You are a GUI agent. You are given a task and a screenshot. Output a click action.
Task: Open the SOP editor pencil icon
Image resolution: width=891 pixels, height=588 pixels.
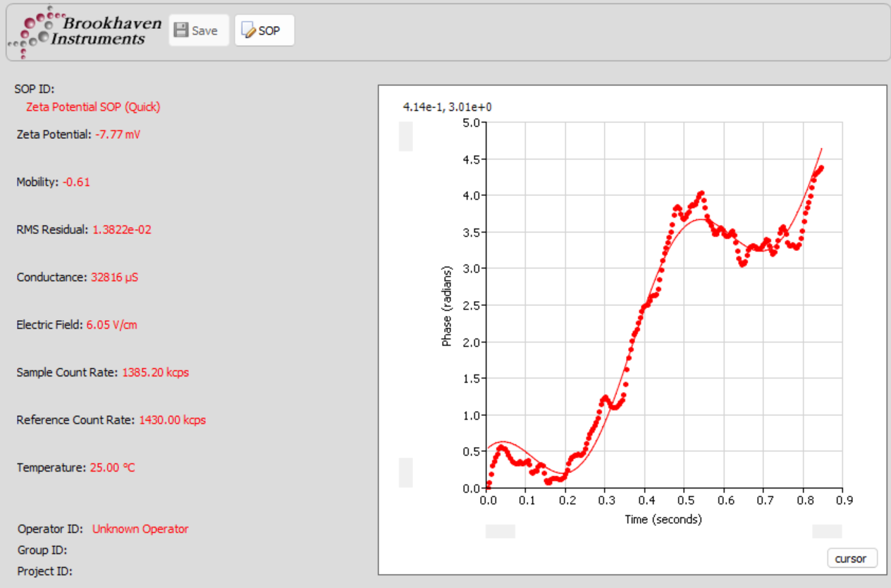coord(248,30)
